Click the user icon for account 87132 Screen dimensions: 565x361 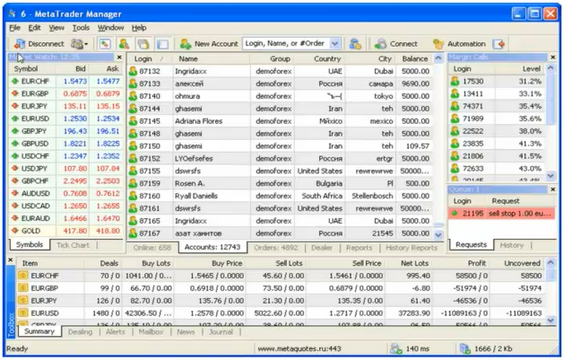(x=133, y=71)
